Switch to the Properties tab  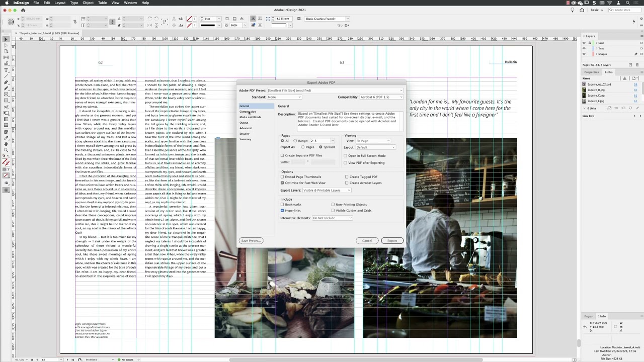(592, 72)
